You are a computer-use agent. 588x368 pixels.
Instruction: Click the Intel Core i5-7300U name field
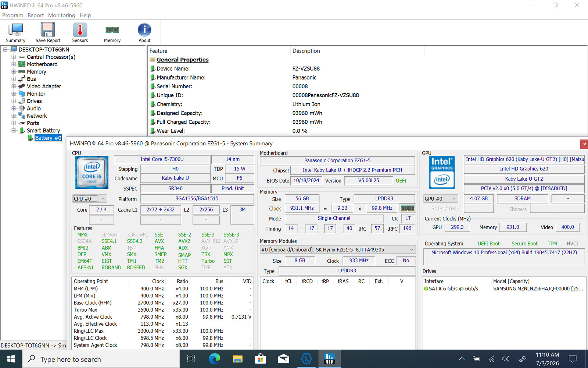click(162, 159)
